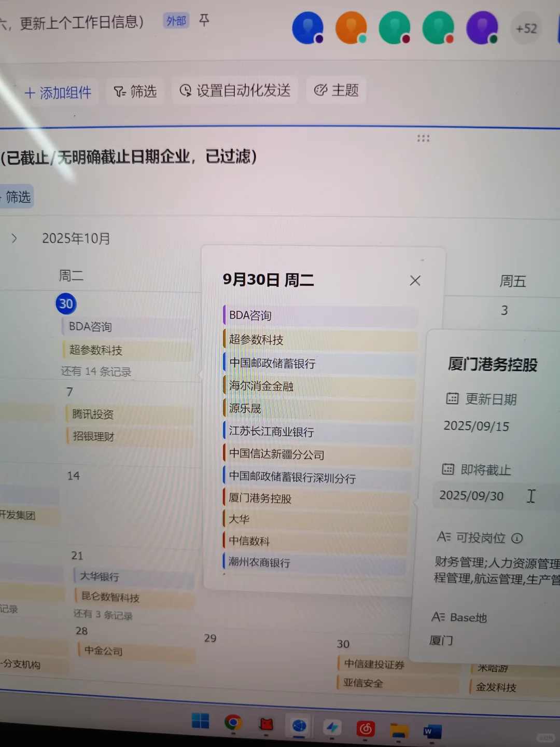This screenshot has height=747, width=560.
Task: Expand 还有 3 条记录 link
Action: pos(103,615)
